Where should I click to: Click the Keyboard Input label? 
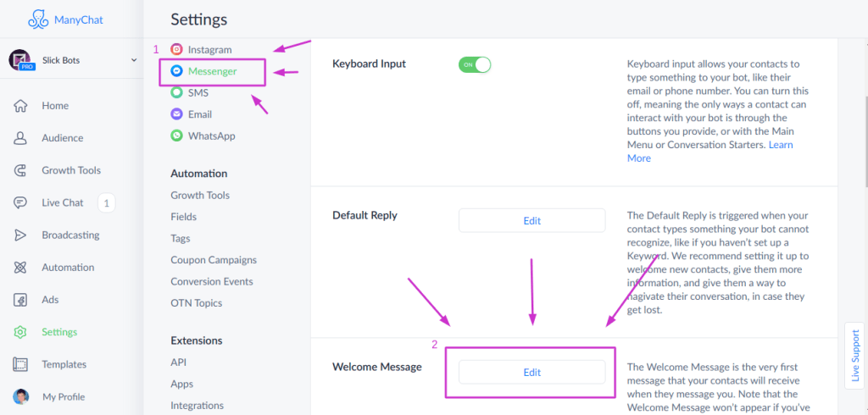tap(370, 64)
